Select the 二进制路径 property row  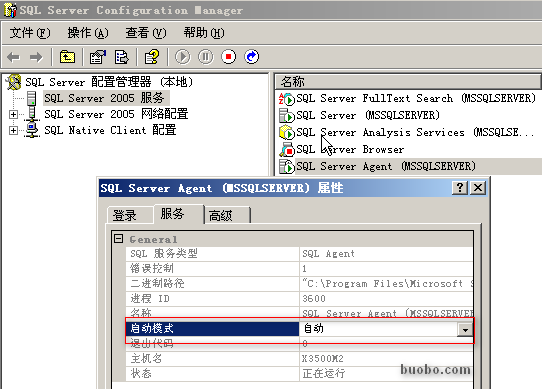tap(299, 284)
